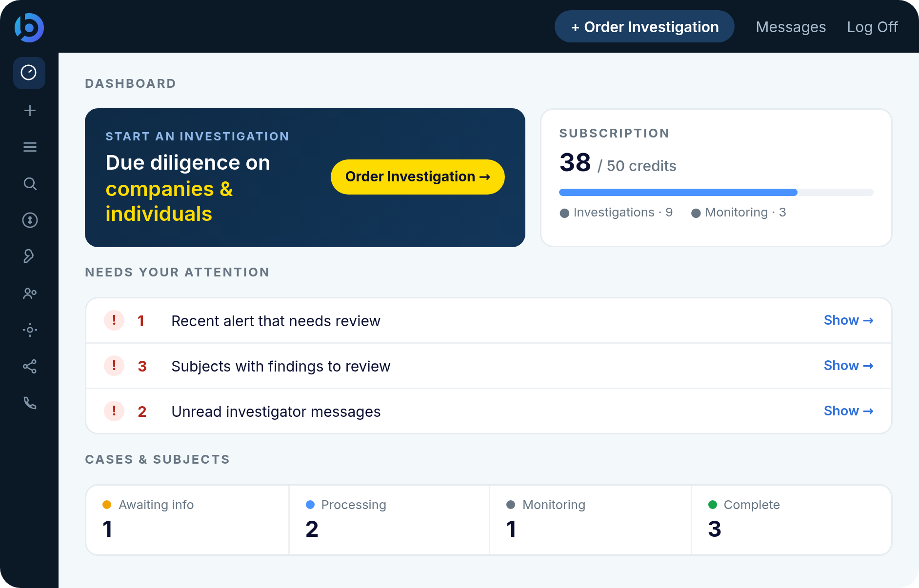The image size is (919, 588).
Task: Click the plus icon in sidebar
Action: [30, 111]
